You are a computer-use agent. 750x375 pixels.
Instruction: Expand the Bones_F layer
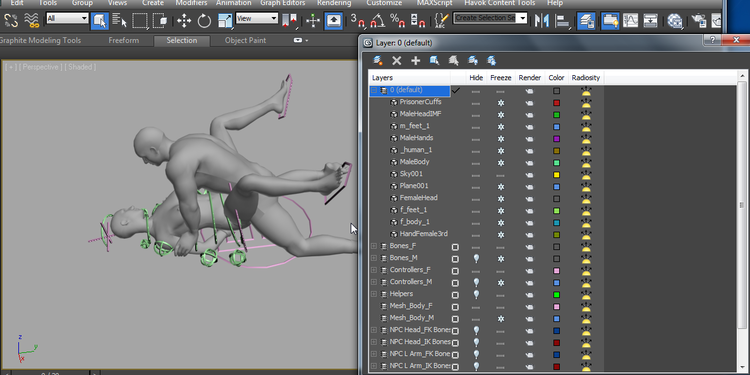click(374, 246)
